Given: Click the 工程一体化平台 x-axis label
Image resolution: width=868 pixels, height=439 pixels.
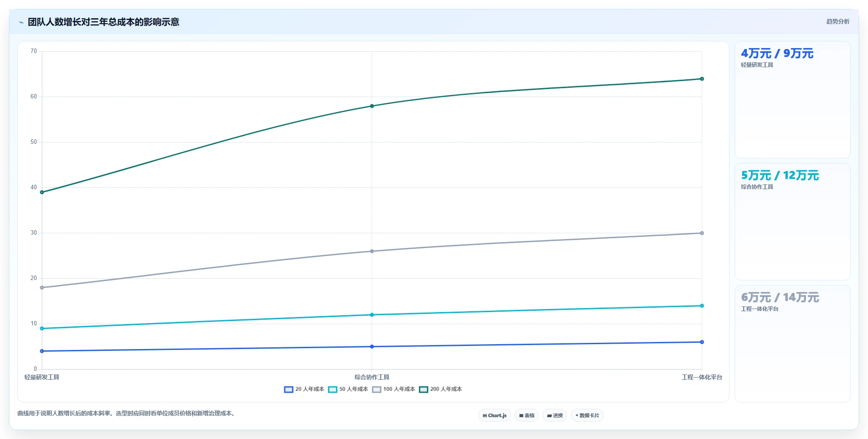Looking at the screenshot, I should [x=702, y=377].
